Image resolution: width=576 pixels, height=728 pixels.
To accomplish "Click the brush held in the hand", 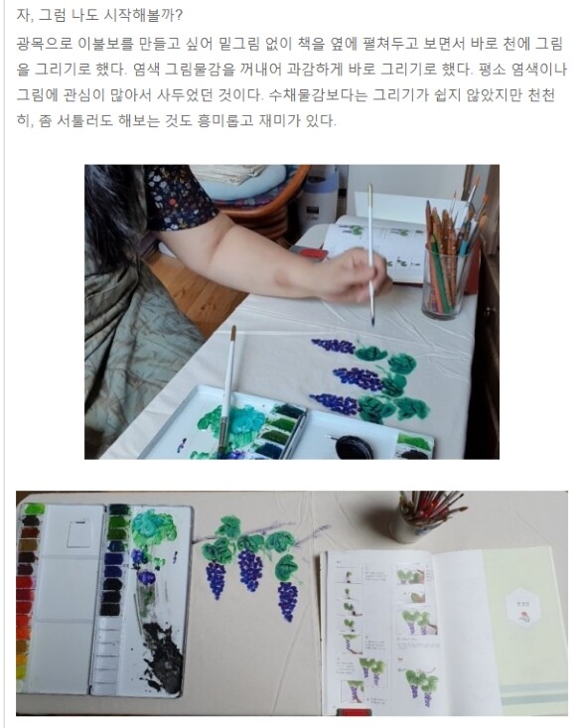I will 370,254.
